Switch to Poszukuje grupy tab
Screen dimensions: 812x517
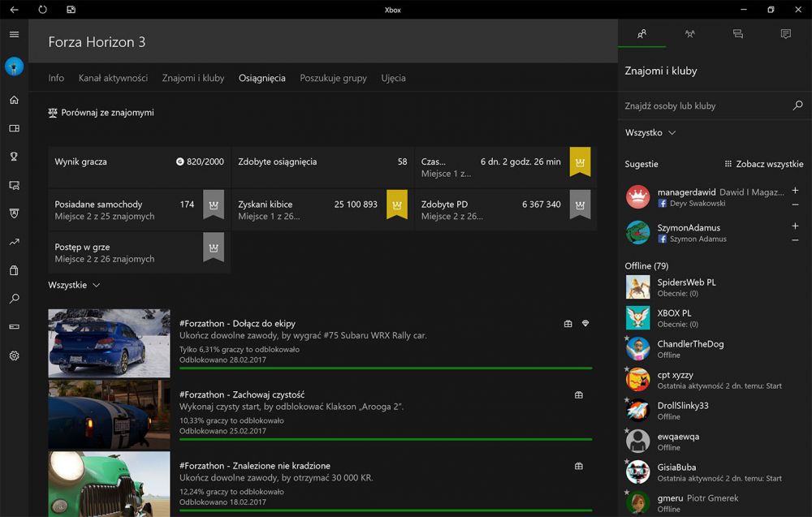(333, 78)
